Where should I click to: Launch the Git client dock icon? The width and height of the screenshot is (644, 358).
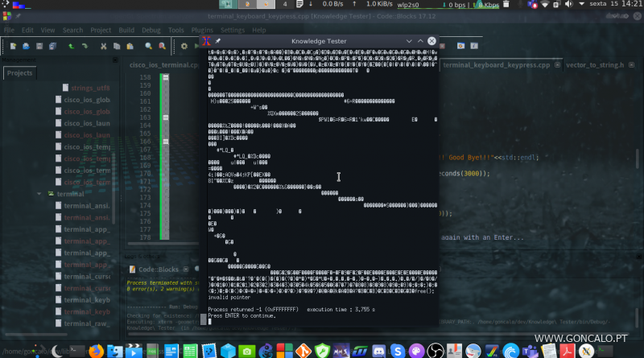(x=303, y=351)
